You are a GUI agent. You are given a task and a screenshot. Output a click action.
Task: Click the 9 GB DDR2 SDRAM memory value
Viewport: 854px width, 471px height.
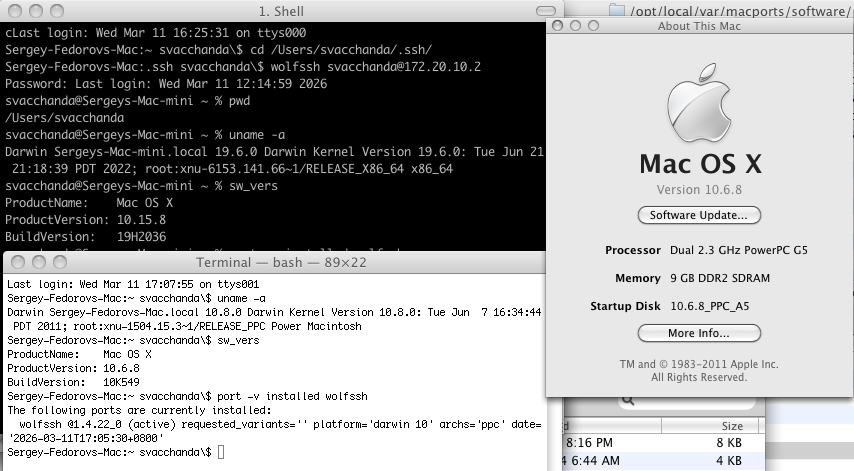(719, 278)
